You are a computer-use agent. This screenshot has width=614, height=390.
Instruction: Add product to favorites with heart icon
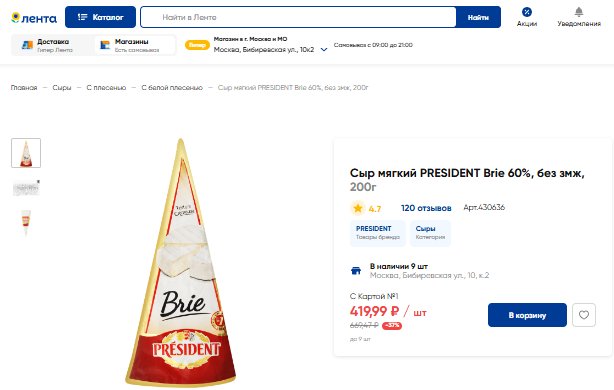[x=584, y=315]
